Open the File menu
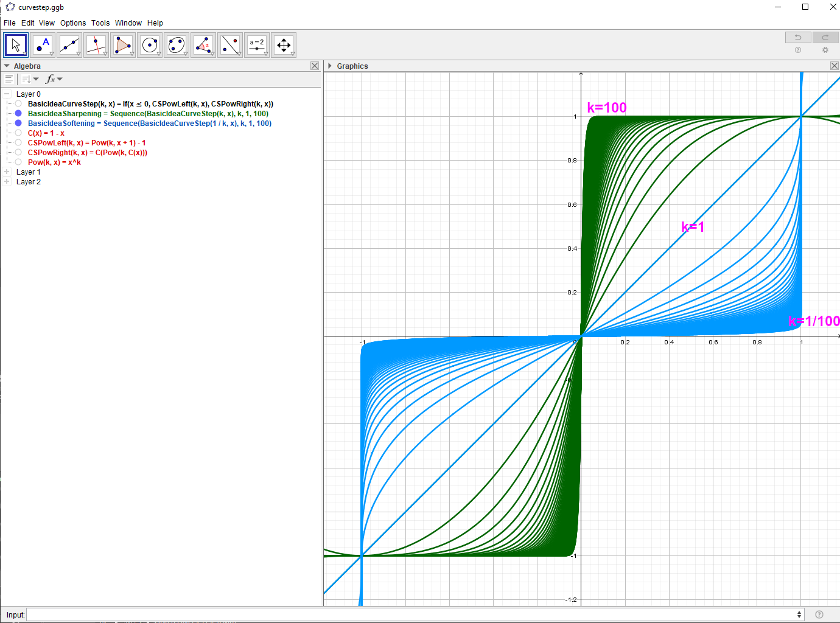This screenshot has width=840, height=623. (10, 23)
